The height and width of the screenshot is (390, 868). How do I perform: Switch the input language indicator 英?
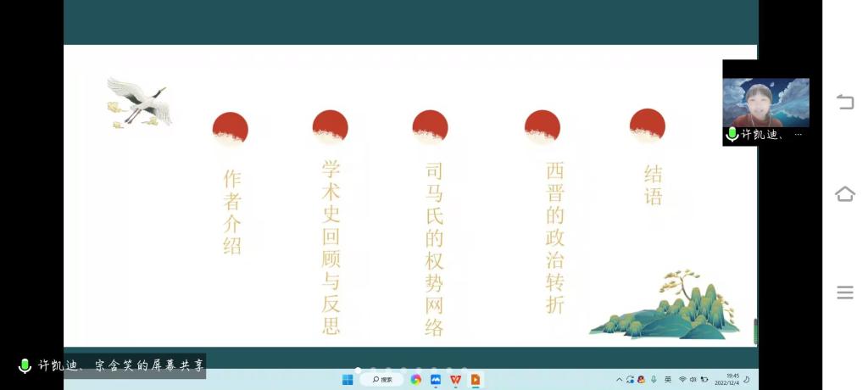coord(668,380)
